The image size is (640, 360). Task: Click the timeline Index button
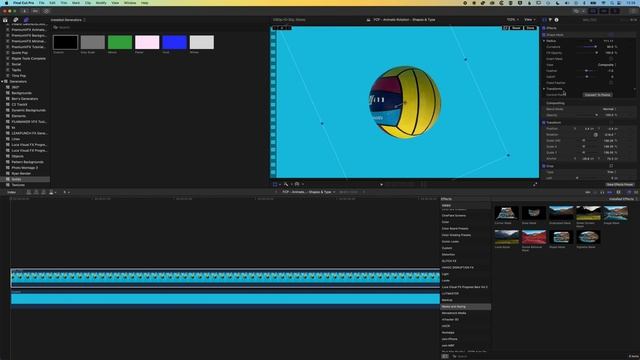11,192
